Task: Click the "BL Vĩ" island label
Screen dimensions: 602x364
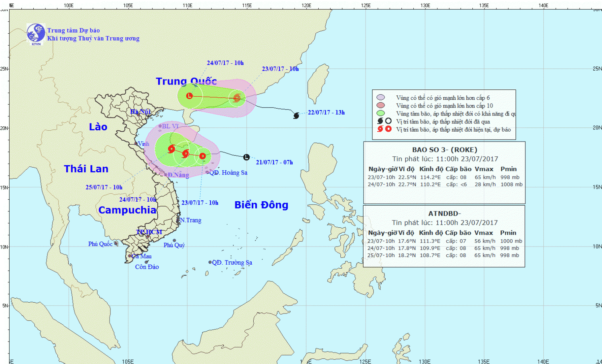Action: (171, 126)
